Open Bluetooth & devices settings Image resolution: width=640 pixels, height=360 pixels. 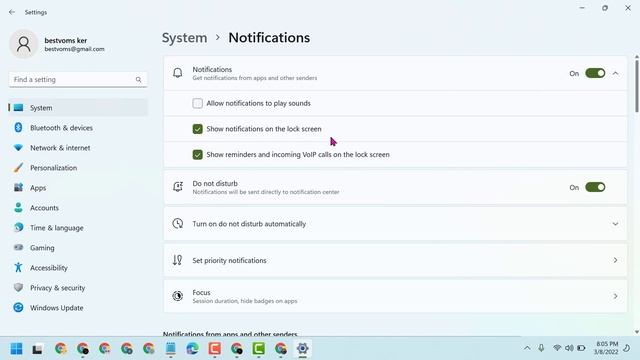78,128
